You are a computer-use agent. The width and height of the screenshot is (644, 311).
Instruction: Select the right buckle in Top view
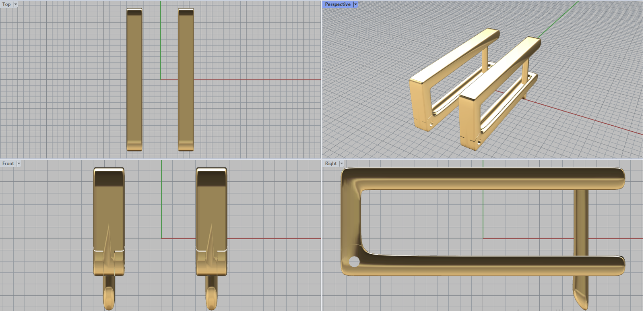click(186, 81)
